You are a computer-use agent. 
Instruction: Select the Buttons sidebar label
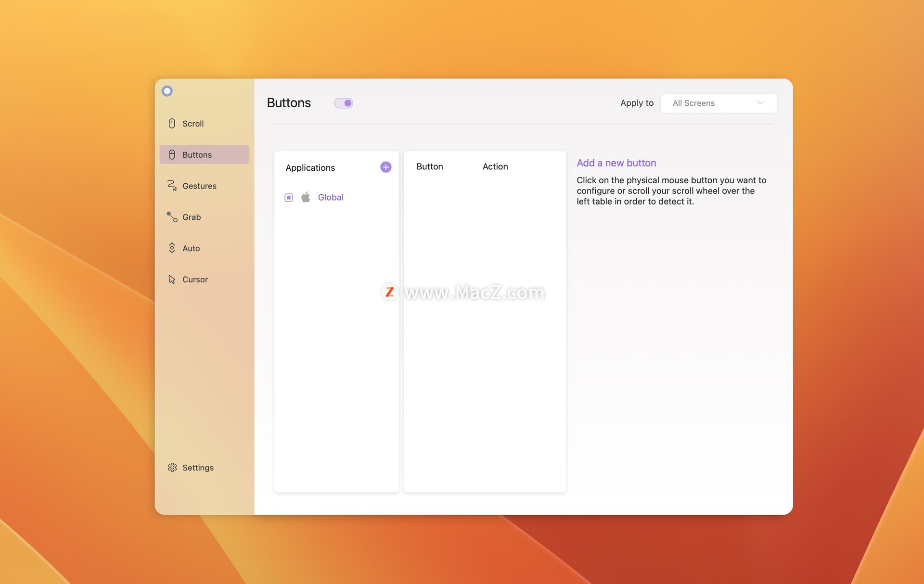197,155
